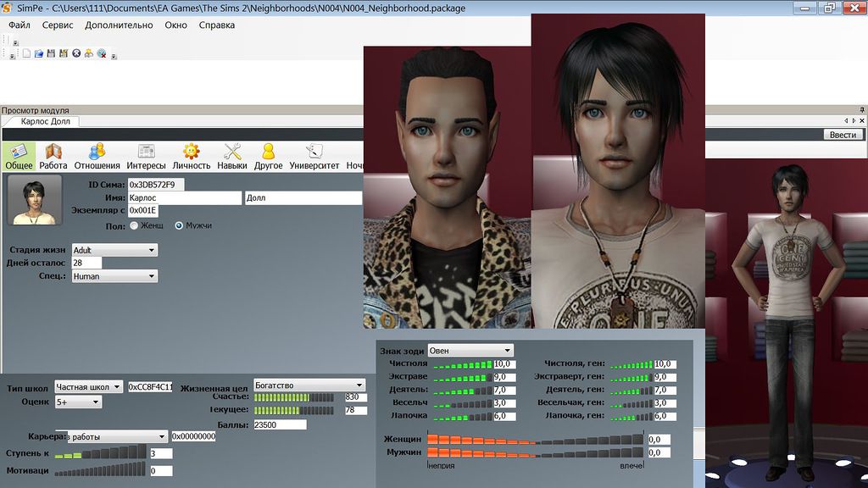Viewport: 868px width, 488px height.
Task: Expand the Оценк 5+ dropdown
Action: click(x=96, y=402)
